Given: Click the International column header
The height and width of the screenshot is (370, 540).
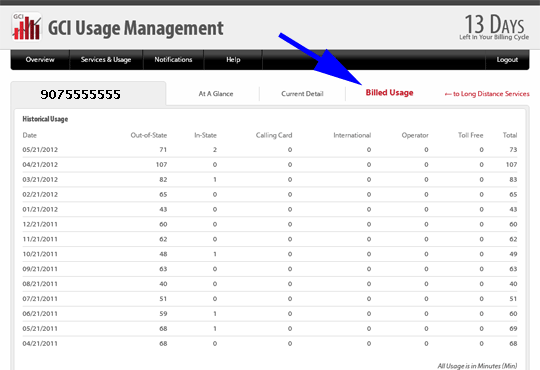Looking at the screenshot, I should (352, 135).
